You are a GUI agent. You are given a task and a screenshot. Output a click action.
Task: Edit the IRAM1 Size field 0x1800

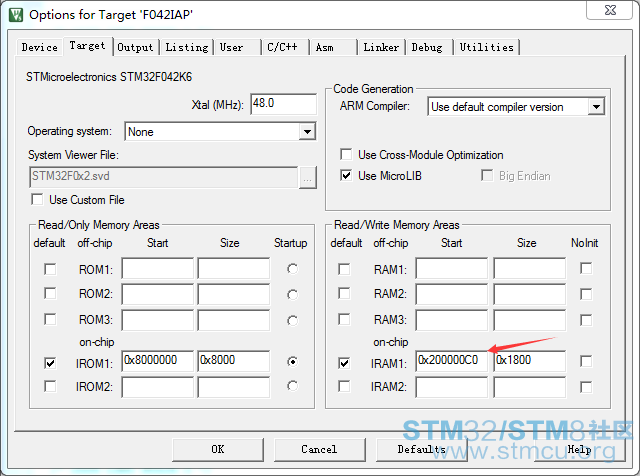[529, 360]
